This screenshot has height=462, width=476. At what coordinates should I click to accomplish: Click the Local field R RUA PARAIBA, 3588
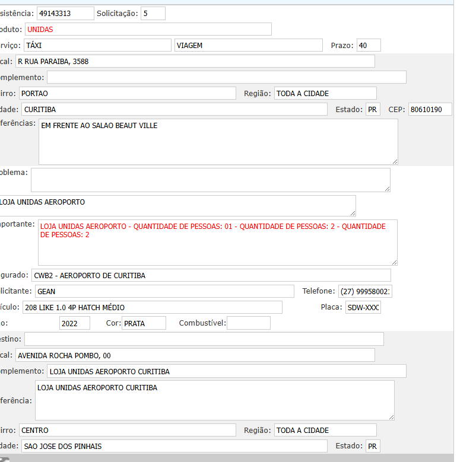click(195, 61)
